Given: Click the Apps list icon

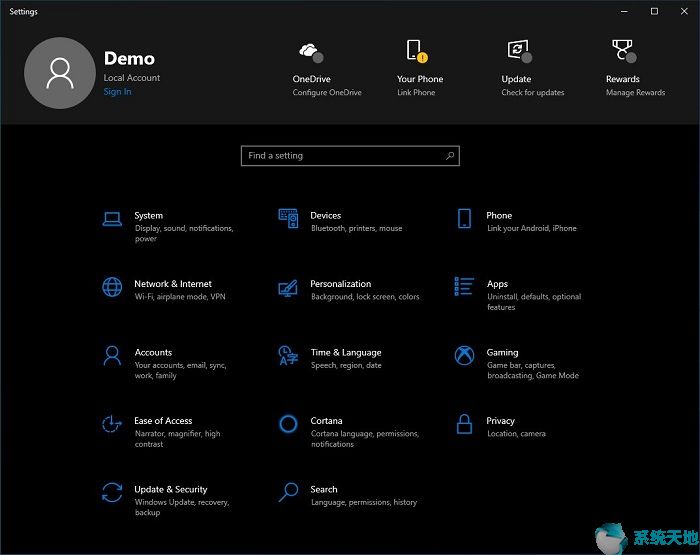Looking at the screenshot, I should tap(464, 286).
